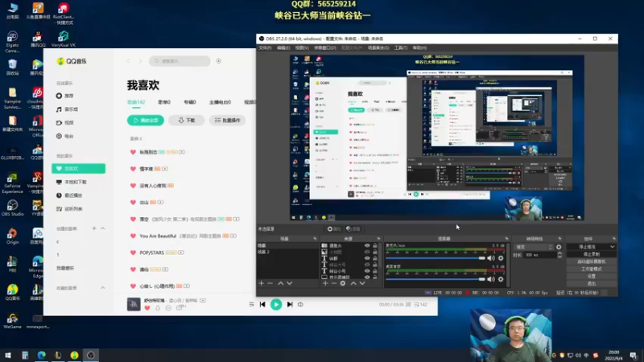Open the Songs 142 tab
644x362 pixels.
coord(136,102)
